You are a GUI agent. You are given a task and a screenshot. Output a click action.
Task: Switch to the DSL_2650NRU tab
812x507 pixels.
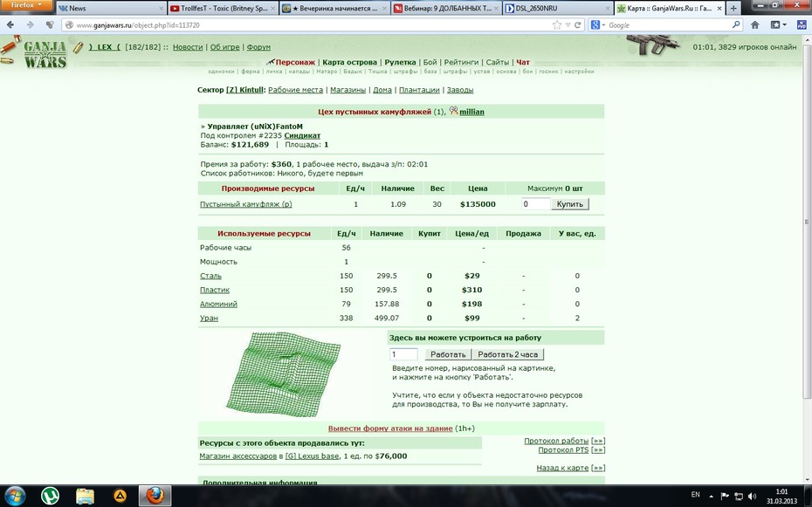pyautogui.click(x=558, y=8)
